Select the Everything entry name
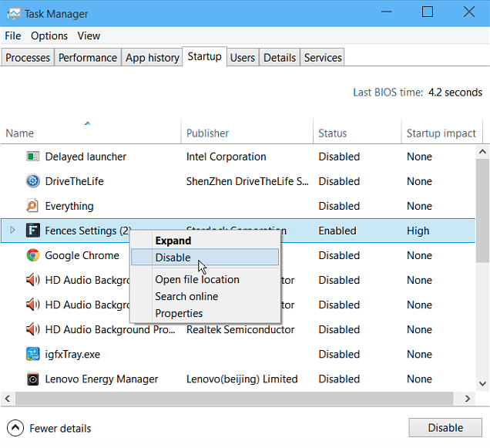This screenshot has height=448, width=490. click(x=69, y=206)
